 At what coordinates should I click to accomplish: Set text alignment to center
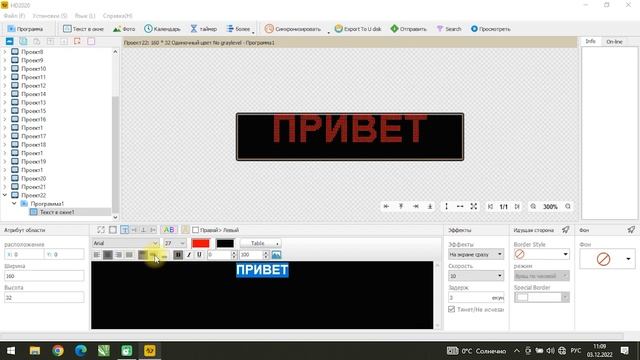(108, 255)
